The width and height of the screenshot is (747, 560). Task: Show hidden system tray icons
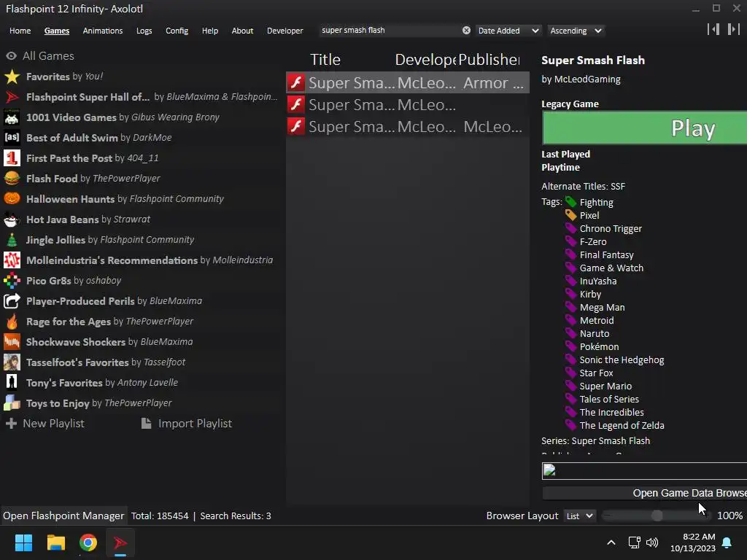tap(611, 542)
